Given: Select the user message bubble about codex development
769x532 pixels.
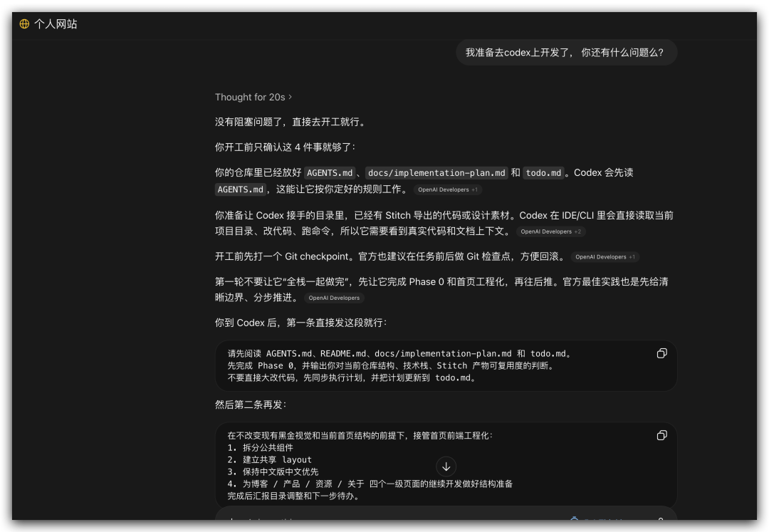Looking at the screenshot, I should click(566, 52).
